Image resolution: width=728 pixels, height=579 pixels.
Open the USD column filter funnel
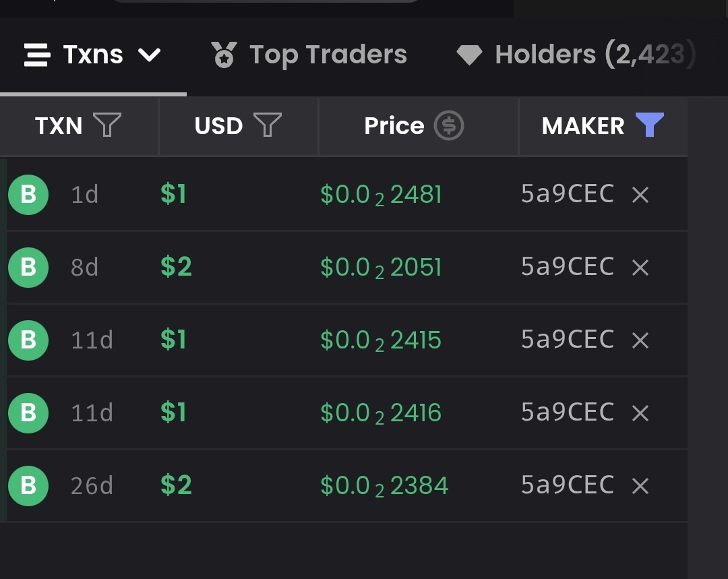[x=268, y=125]
